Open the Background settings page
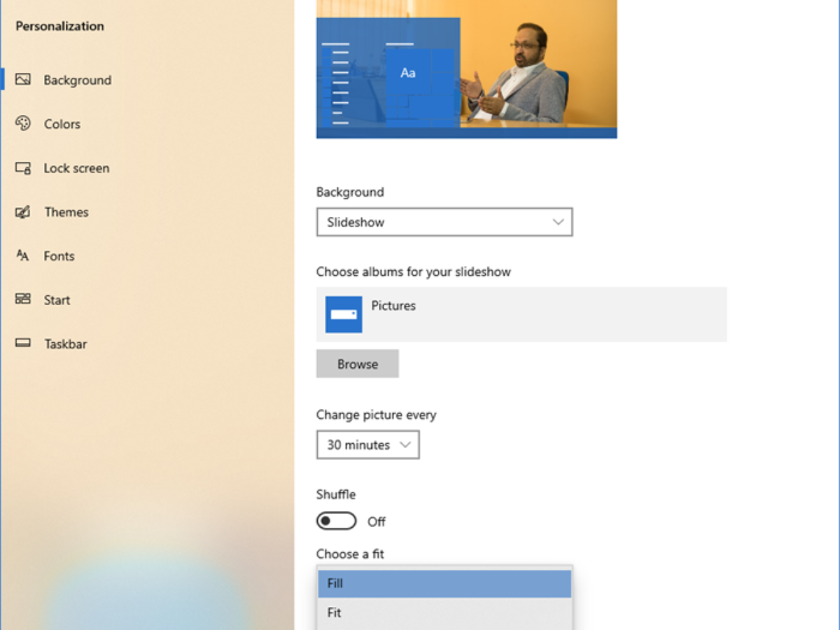Image resolution: width=840 pixels, height=630 pixels. (x=77, y=80)
